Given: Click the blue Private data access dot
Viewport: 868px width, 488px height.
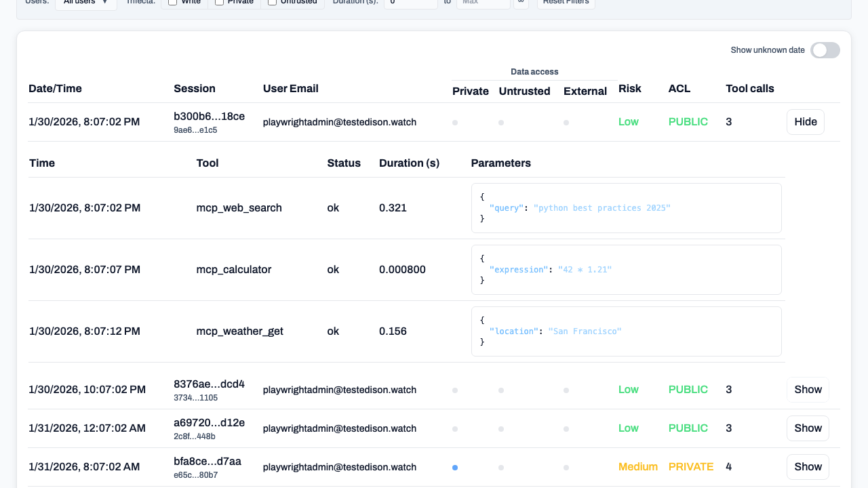Looking at the screenshot, I should [x=455, y=467].
